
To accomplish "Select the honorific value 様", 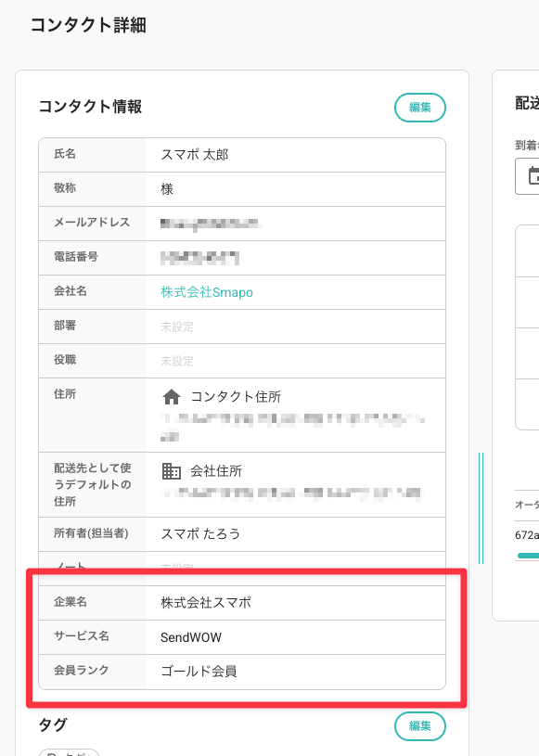I will [167, 189].
